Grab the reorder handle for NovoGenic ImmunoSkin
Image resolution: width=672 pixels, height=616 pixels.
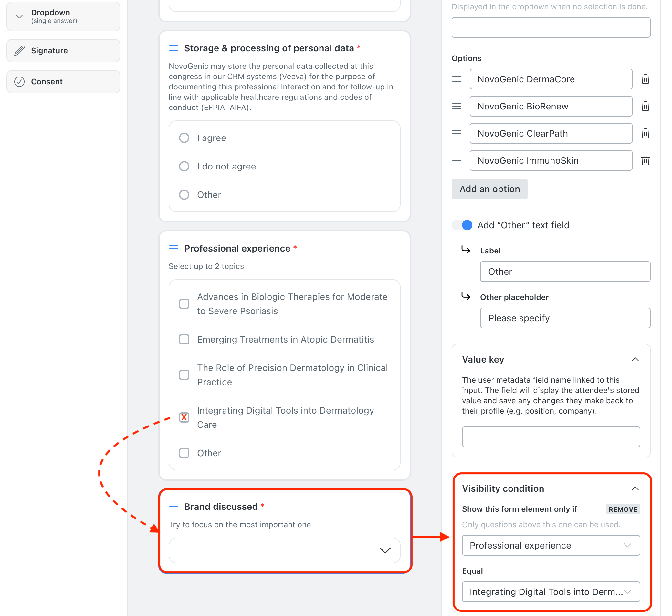click(x=457, y=160)
